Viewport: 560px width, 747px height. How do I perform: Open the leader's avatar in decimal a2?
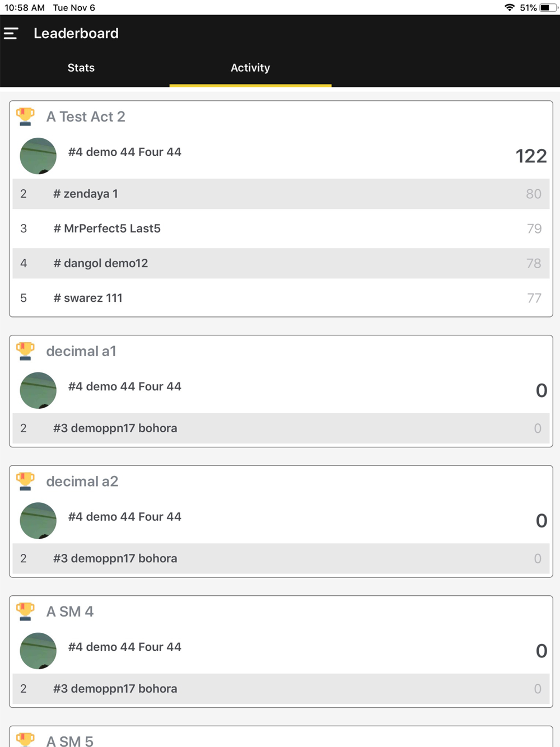coord(38,520)
